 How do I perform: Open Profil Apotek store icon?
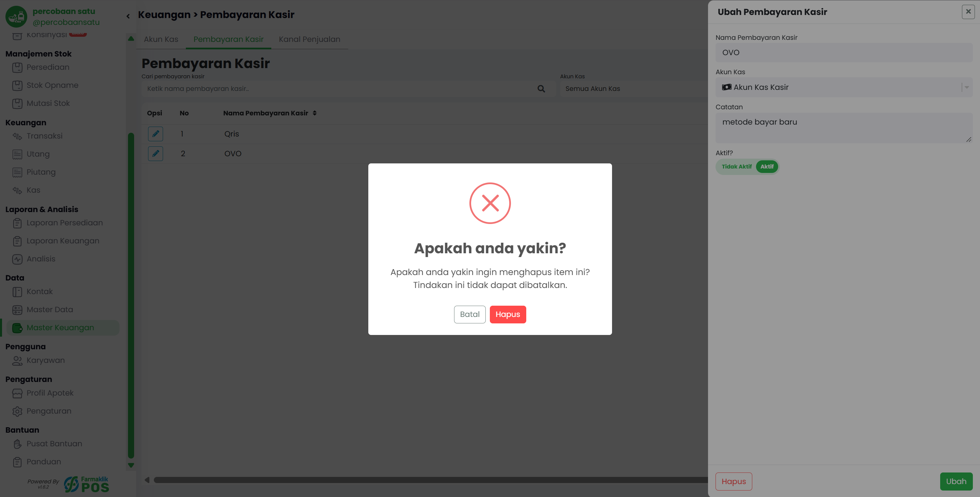(17, 394)
